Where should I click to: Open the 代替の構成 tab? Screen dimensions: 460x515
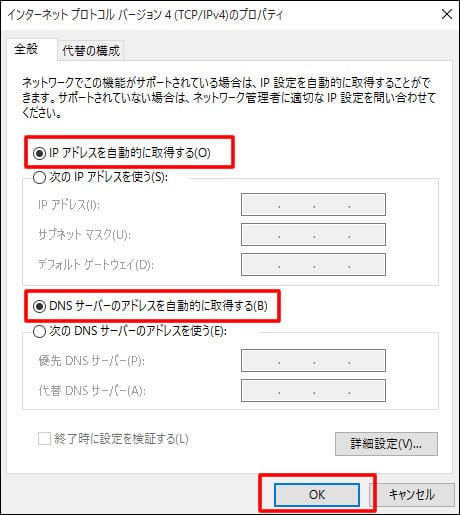(x=91, y=51)
